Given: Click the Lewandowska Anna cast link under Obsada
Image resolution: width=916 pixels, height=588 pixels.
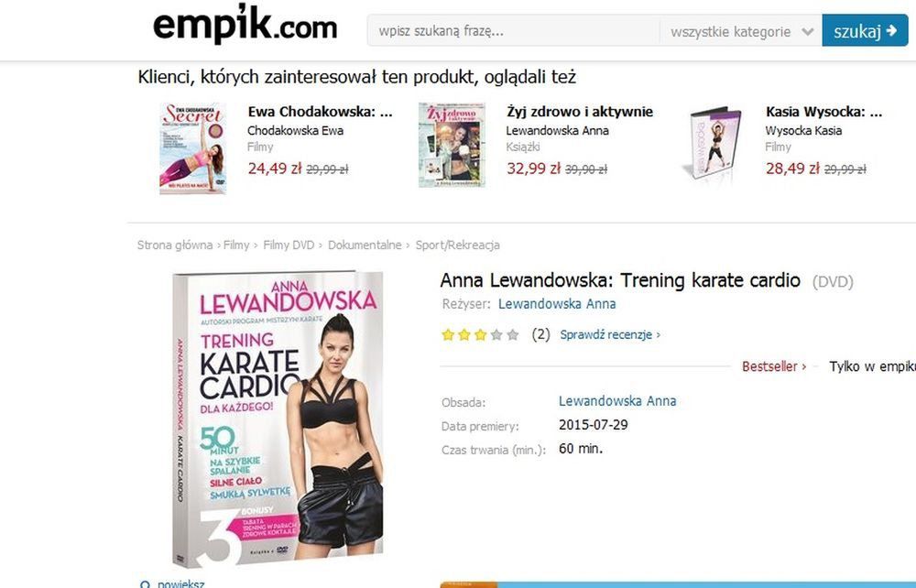Looking at the screenshot, I should (617, 401).
